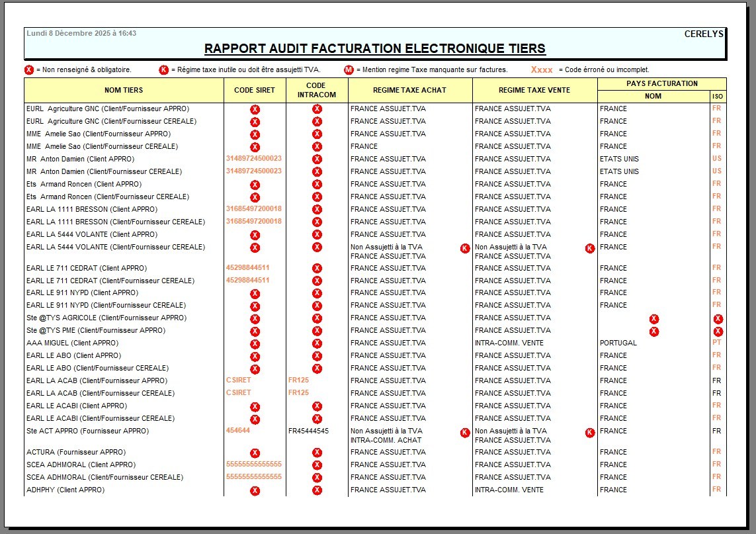756x534 pixels.
Task: Click the ISO sub-column header
Action: point(718,97)
